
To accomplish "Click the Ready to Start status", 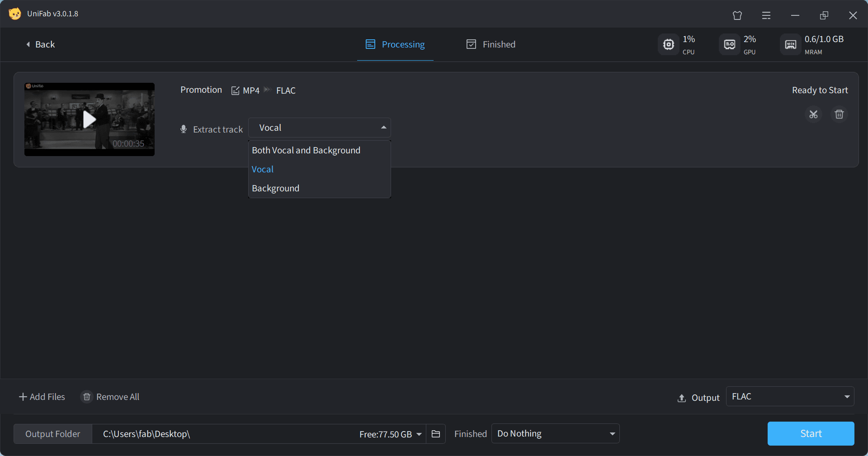I will click(820, 90).
